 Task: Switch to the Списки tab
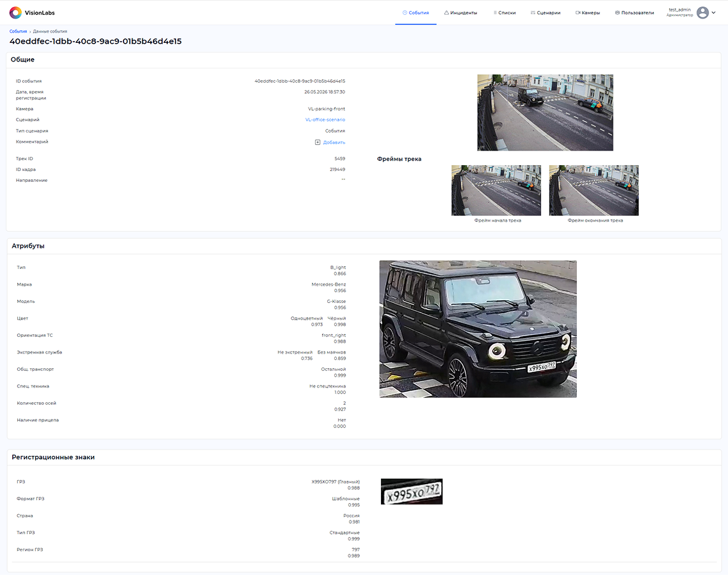click(x=504, y=13)
